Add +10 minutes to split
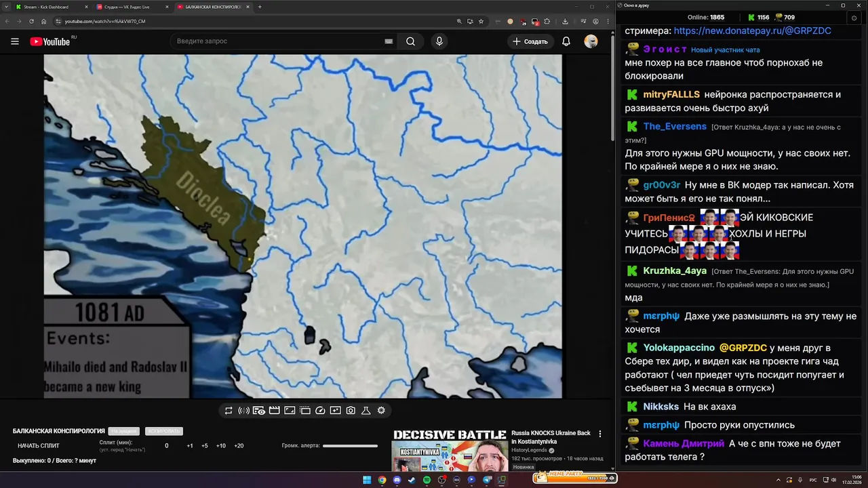 pyautogui.click(x=221, y=446)
